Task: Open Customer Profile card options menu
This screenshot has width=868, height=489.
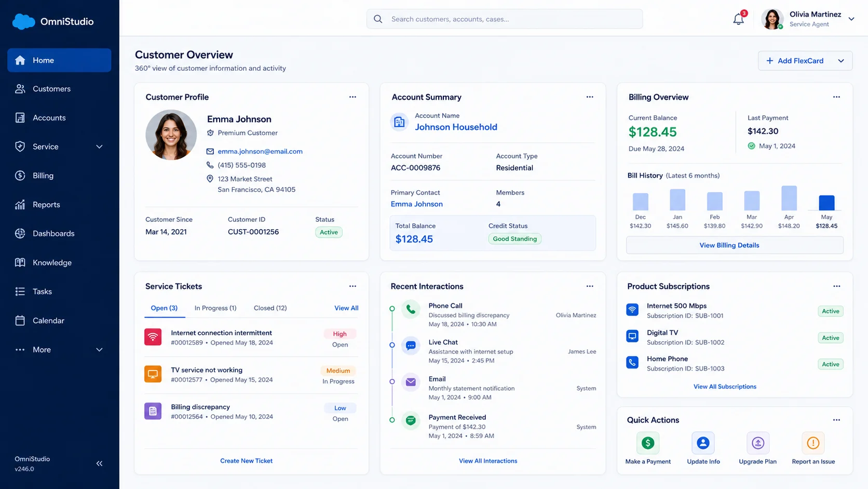Action: click(352, 97)
